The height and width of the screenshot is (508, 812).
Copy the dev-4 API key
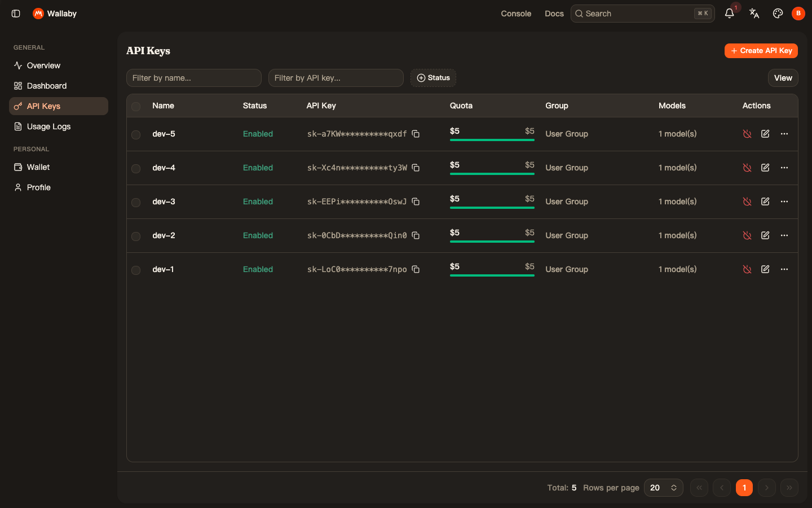tap(416, 168)
